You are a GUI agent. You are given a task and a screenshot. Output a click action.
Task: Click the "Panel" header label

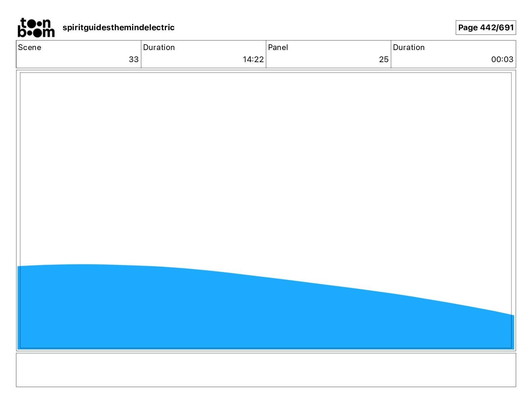point(278,47)
